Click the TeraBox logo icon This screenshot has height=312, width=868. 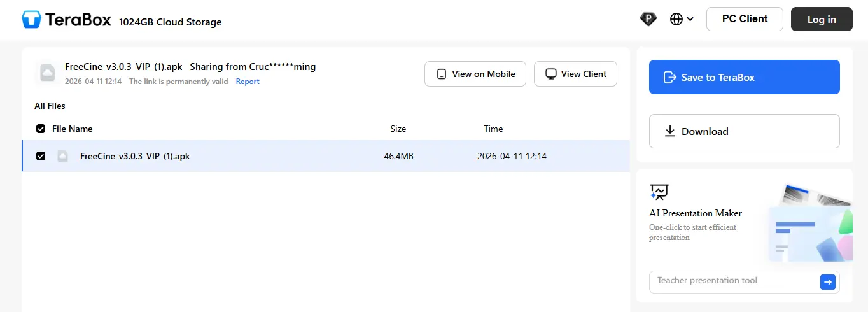pos(32,19)
